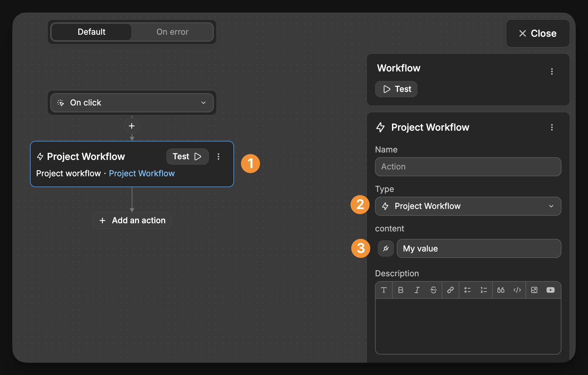Embed a YouTube video in Description
Image resolution: width=588 pixels, height=375 pixels.
click(550, 290)
